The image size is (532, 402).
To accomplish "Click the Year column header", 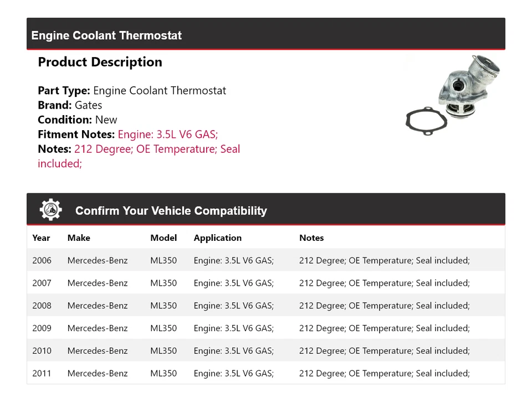I will tap(41, 238).
